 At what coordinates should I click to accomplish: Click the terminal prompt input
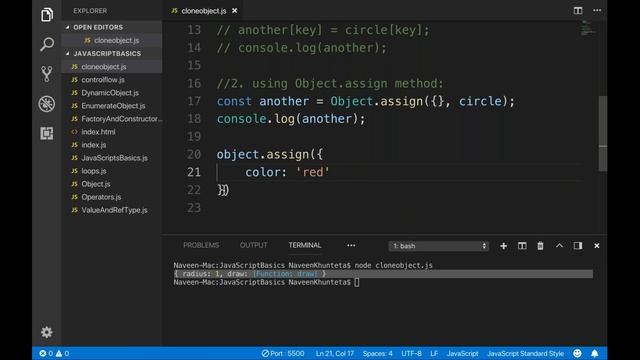pyautogui.click(x=357, y=282)
